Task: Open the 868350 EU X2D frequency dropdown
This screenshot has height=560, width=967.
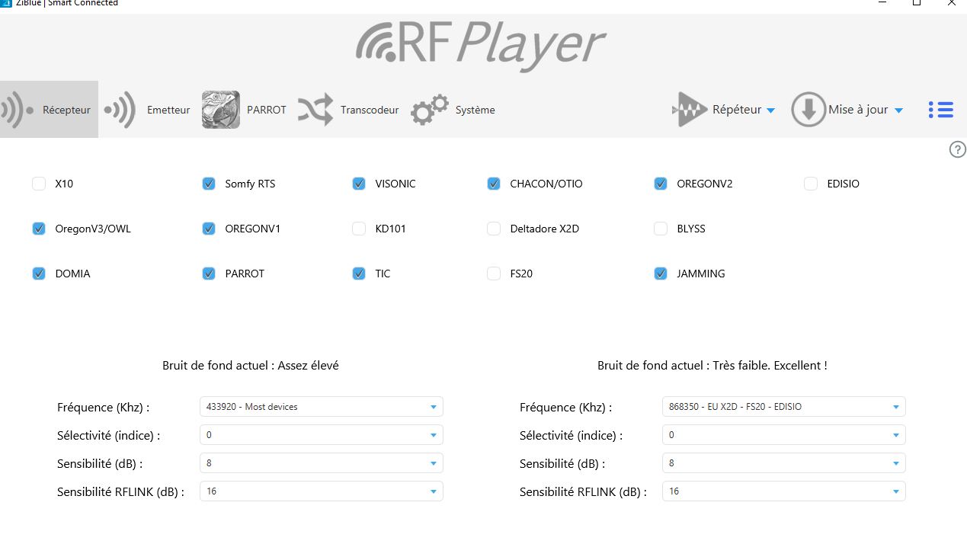Action: (x=784, y=407)
